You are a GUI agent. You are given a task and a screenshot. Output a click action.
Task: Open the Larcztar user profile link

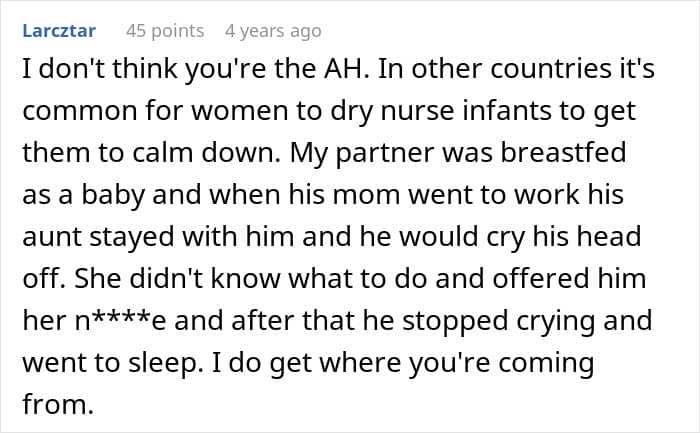pyautogui.click(x=59, y=31)
